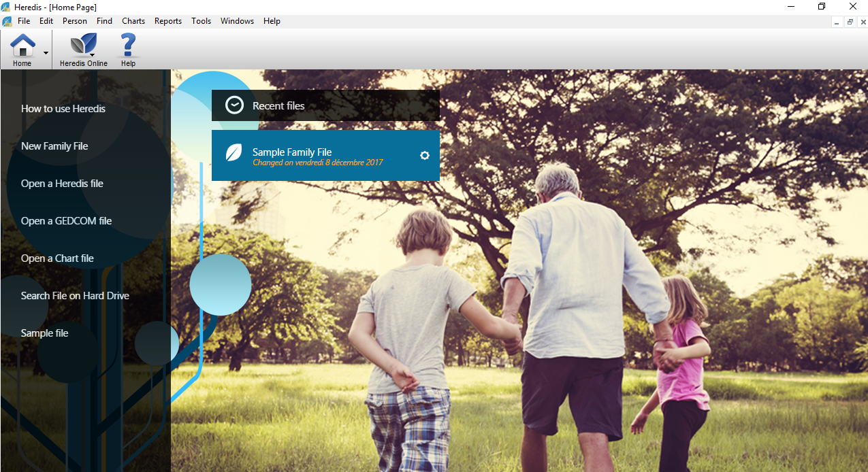Image resolution: width=868 pixels, height=472 pixels.
Task: Open the File menu
Action: point(24,21)
